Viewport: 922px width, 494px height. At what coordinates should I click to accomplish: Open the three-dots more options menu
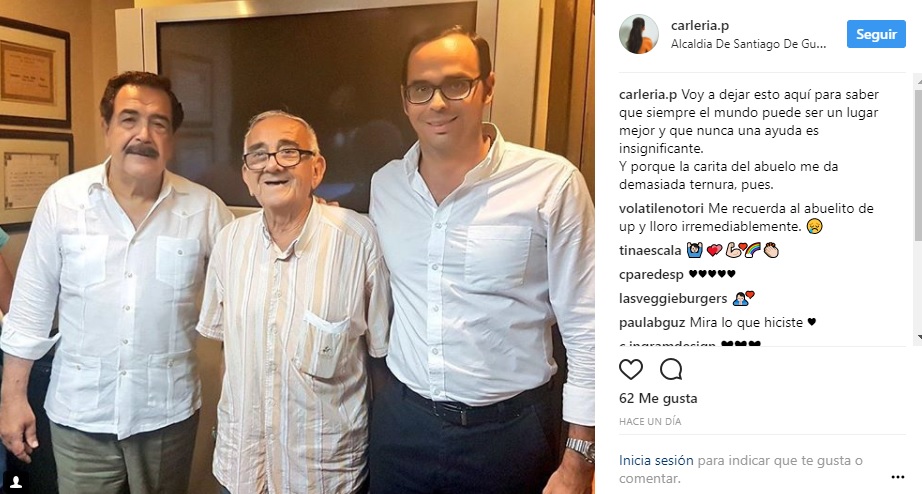pos(897,477)
